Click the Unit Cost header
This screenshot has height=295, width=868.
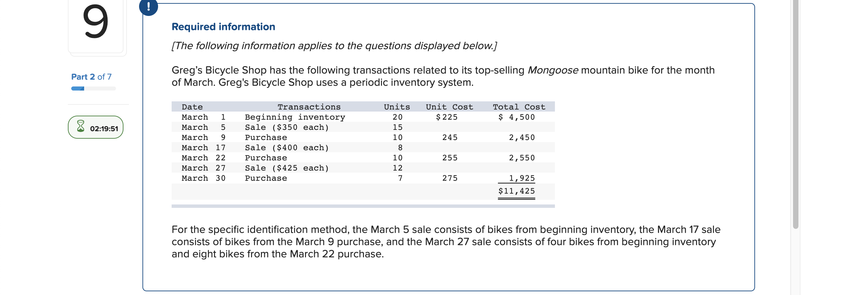(x=449, y=106)
